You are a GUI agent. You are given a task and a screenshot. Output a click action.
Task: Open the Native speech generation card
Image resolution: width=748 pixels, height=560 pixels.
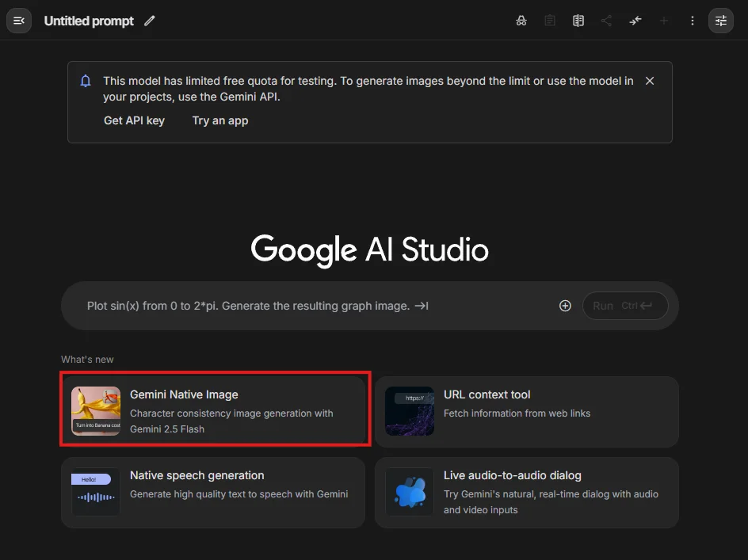(213, 492)
